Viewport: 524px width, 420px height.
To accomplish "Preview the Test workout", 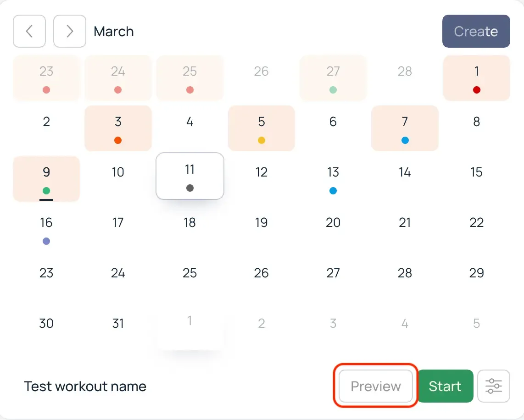I will click(x=375, y=386).
